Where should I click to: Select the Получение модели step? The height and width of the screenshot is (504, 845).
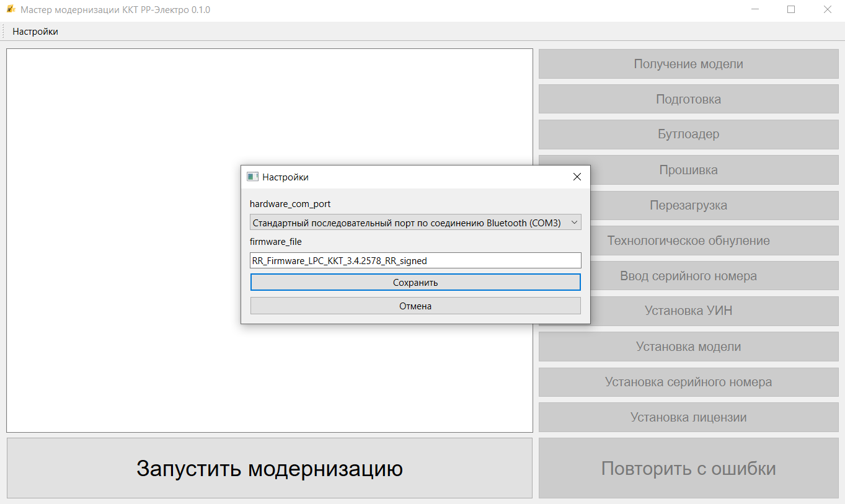tap(688, 64)
